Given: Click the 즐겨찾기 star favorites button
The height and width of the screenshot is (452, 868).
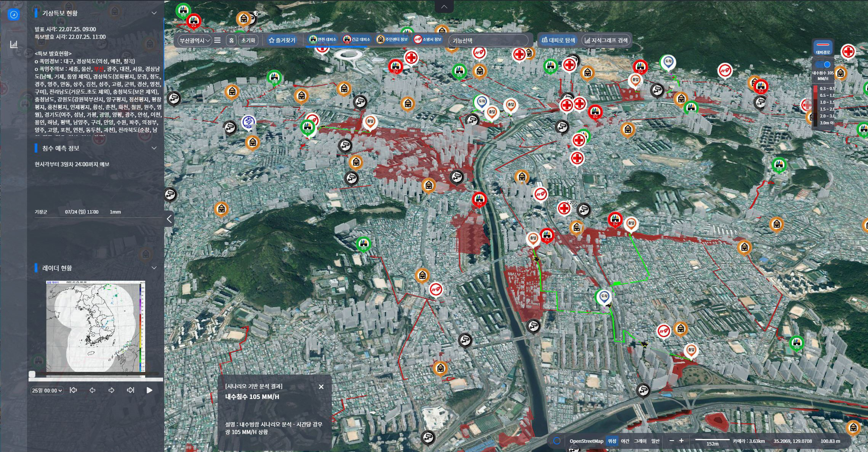Looking at the screenshot, I should [x=282, y=40].
